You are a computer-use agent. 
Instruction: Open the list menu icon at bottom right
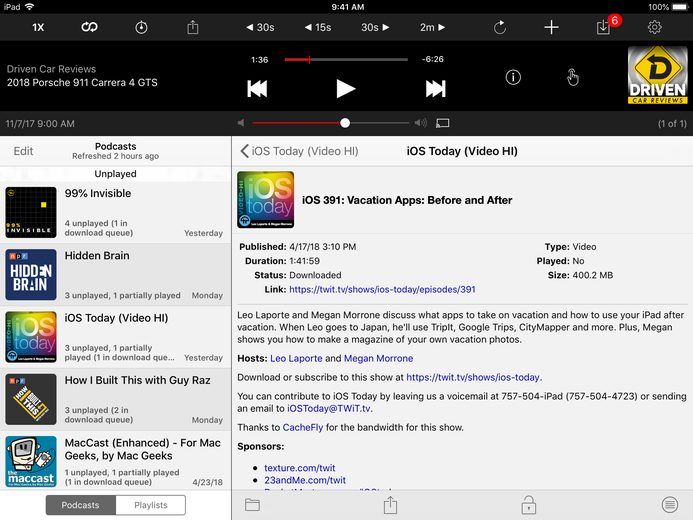click(x=670, y=505)
